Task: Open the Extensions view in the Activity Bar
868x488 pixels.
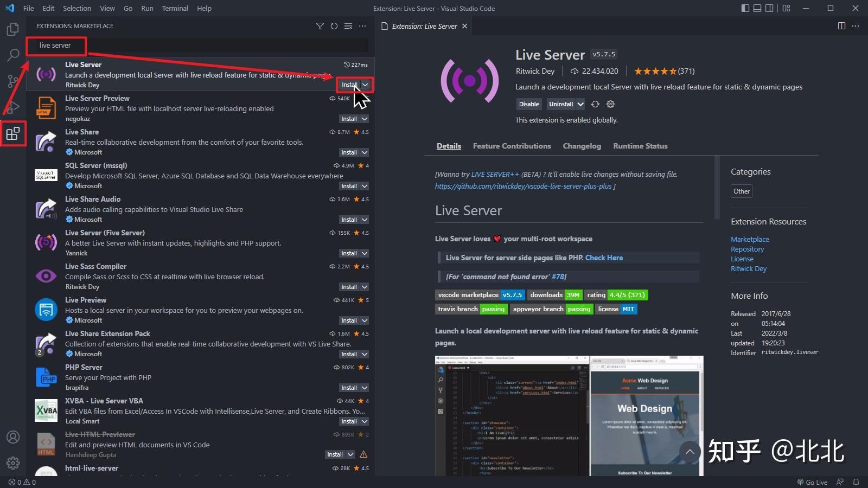Action: pyautogui.click(x=13, y=133)
